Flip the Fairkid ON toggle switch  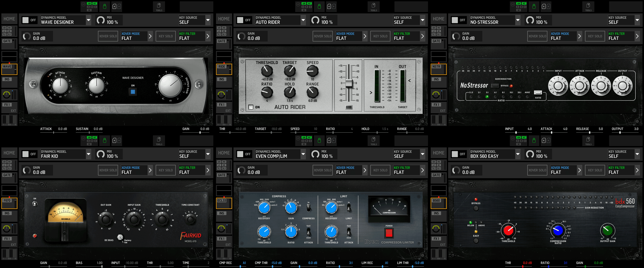(x=35, y=204)
